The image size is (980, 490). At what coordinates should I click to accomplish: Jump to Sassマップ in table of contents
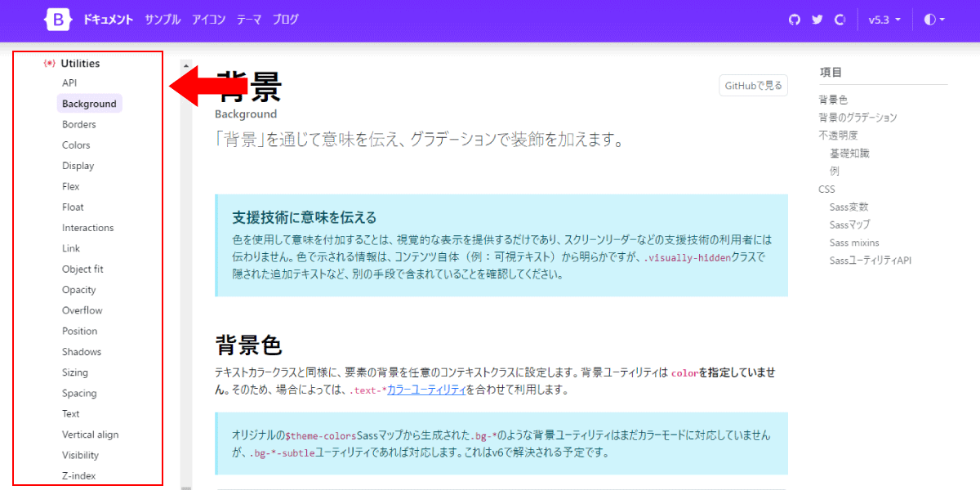point(850,225)
